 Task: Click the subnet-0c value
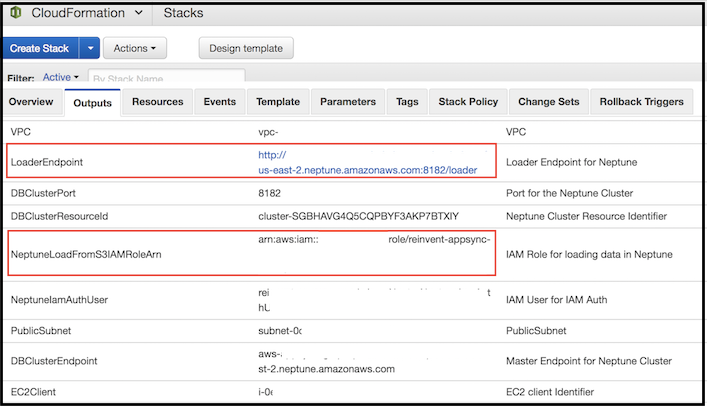tap(280, 331)
